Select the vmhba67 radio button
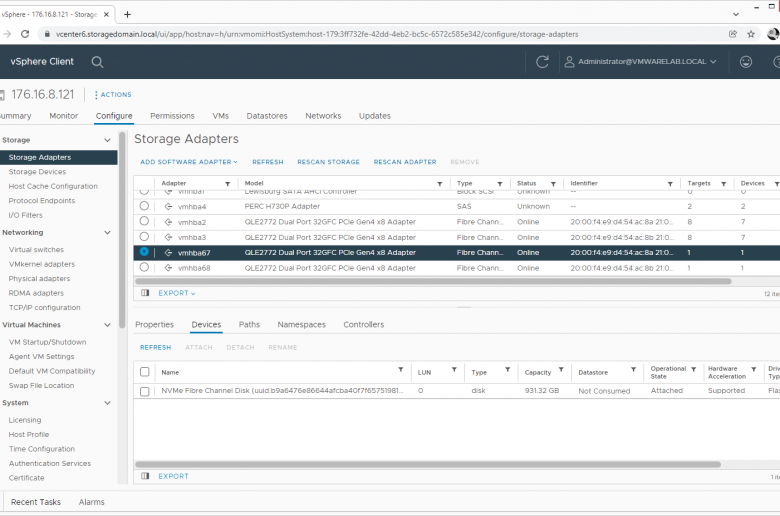Viewport: 780px width, 516px height. coord(144,252)
